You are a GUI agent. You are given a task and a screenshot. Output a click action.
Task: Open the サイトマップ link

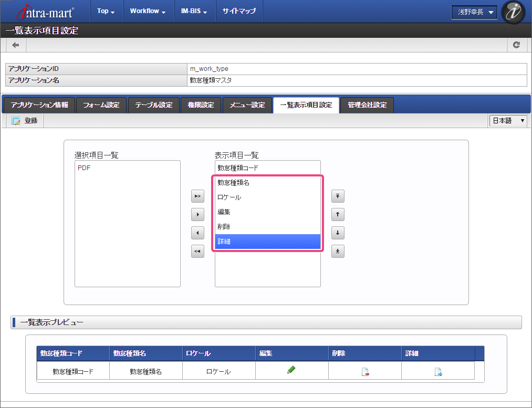pos(239,11)
